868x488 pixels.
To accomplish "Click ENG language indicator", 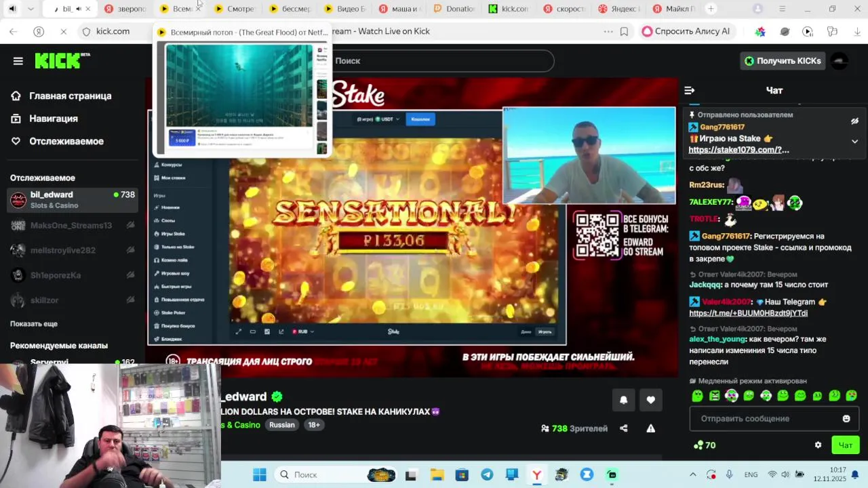I will pyautogui.click(x=751, y=475).
